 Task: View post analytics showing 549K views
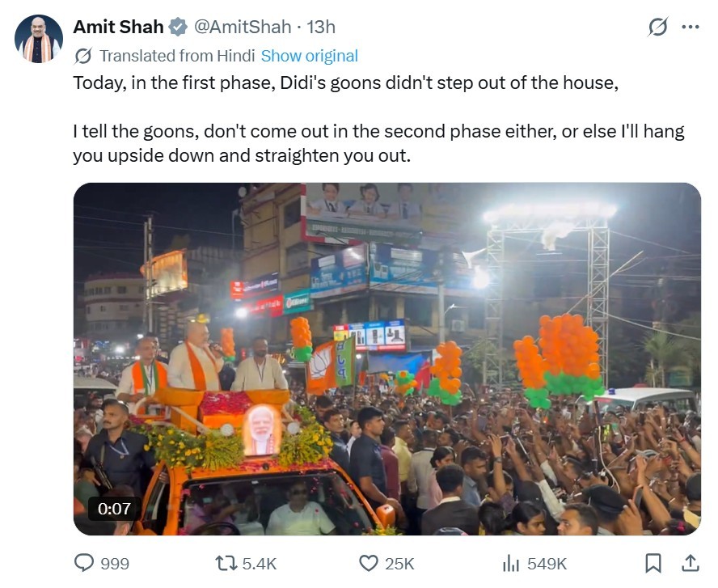(x=511, y=563)
